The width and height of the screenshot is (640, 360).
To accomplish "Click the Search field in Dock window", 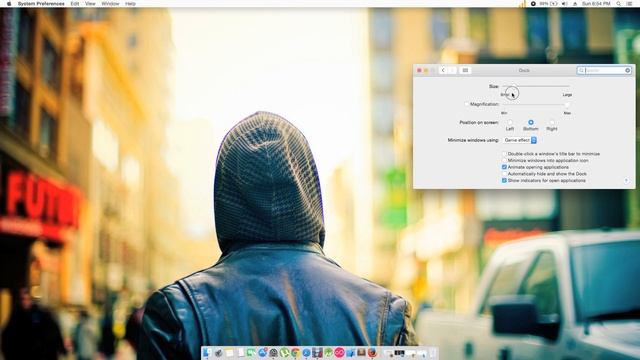I will [604, 71].
